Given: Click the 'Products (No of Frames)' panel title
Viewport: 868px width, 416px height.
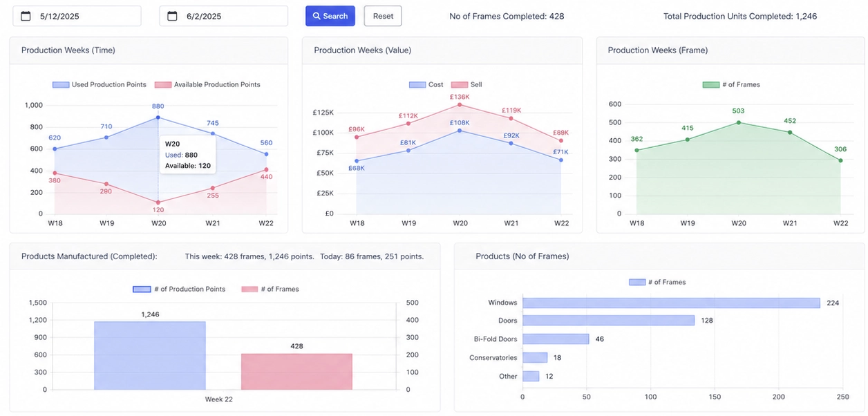Looking at the screenshot, I should (x=522, y=256).
